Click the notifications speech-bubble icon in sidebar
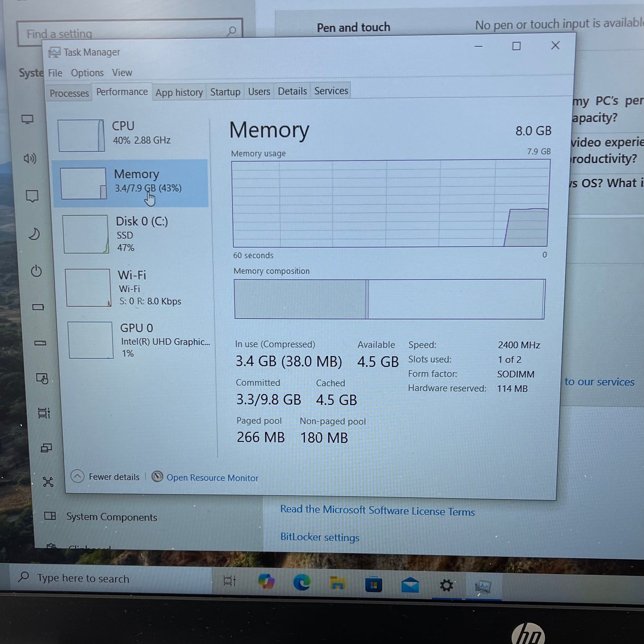 (x=32, y=196)
